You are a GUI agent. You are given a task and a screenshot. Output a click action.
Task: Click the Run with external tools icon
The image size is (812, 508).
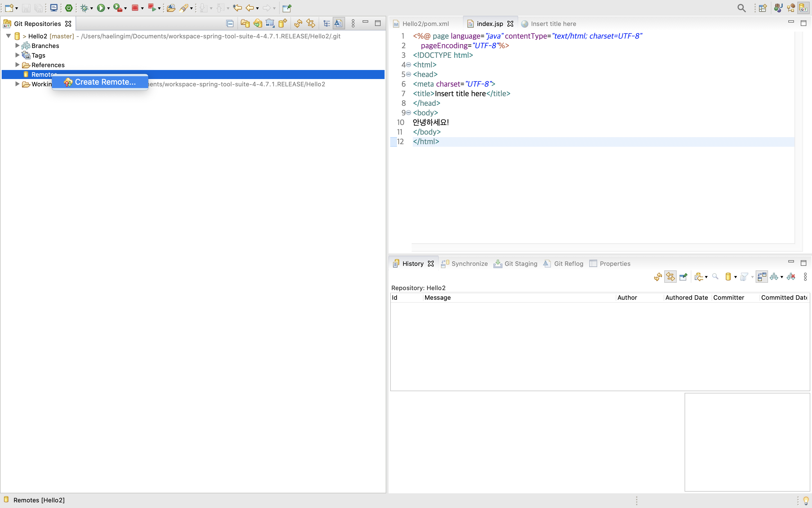pyautogui.click(x=118, y=8)
